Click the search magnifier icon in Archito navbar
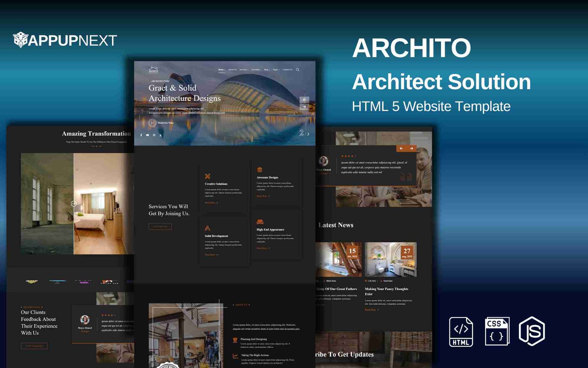The width and height of the screenshot is (588, 368). click(298, 70)
